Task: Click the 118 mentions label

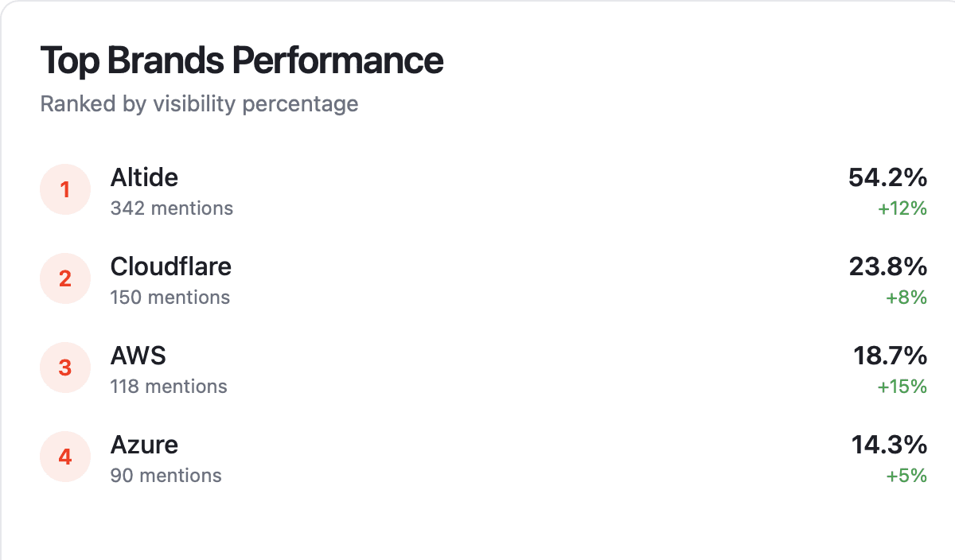Action: [169, 387]
